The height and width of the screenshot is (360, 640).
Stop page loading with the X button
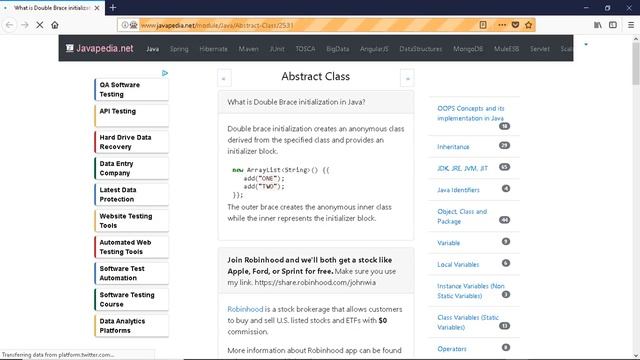coord(40,25)
